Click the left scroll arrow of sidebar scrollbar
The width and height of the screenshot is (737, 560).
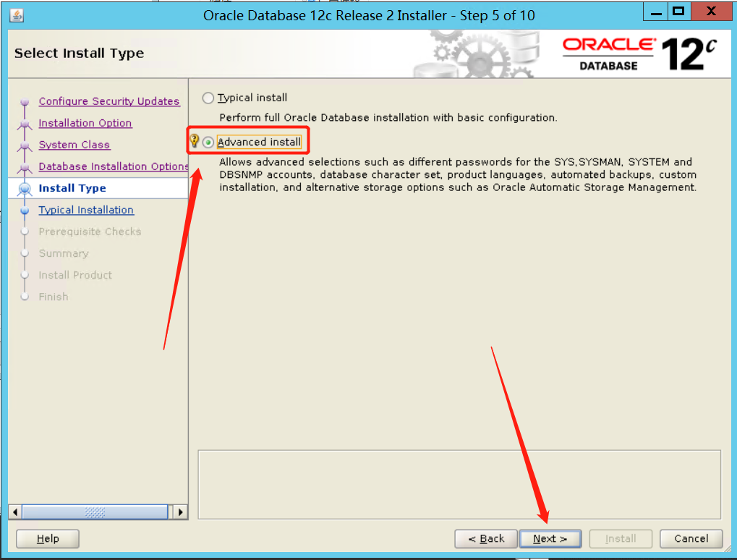[15, 512]
